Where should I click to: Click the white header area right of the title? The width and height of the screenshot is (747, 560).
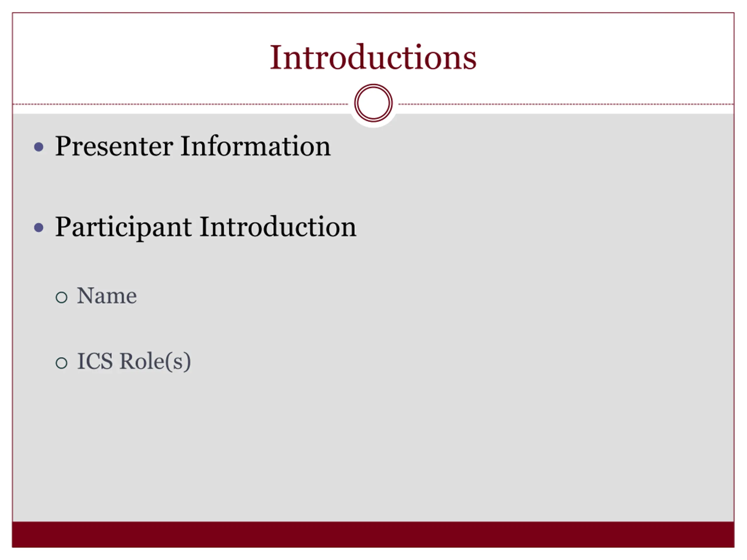(x=606, y=57)
